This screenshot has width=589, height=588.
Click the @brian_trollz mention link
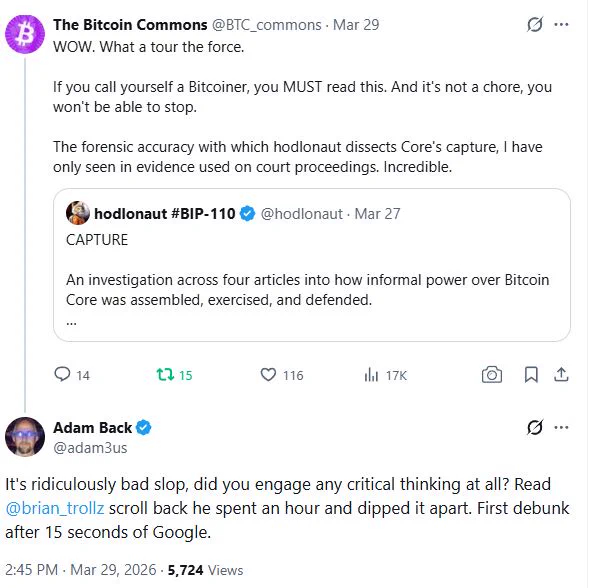click(55, 508)
